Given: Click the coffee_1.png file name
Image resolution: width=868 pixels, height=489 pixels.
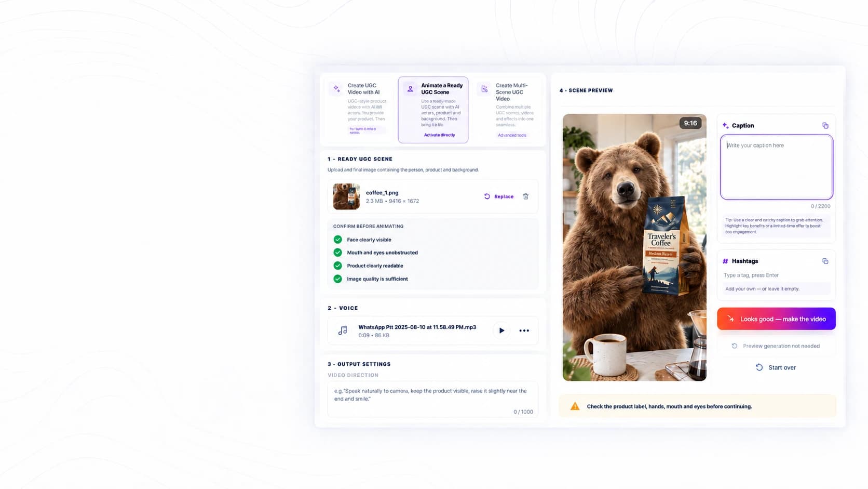Looking at the screenshot, I should tap(382, 193).
